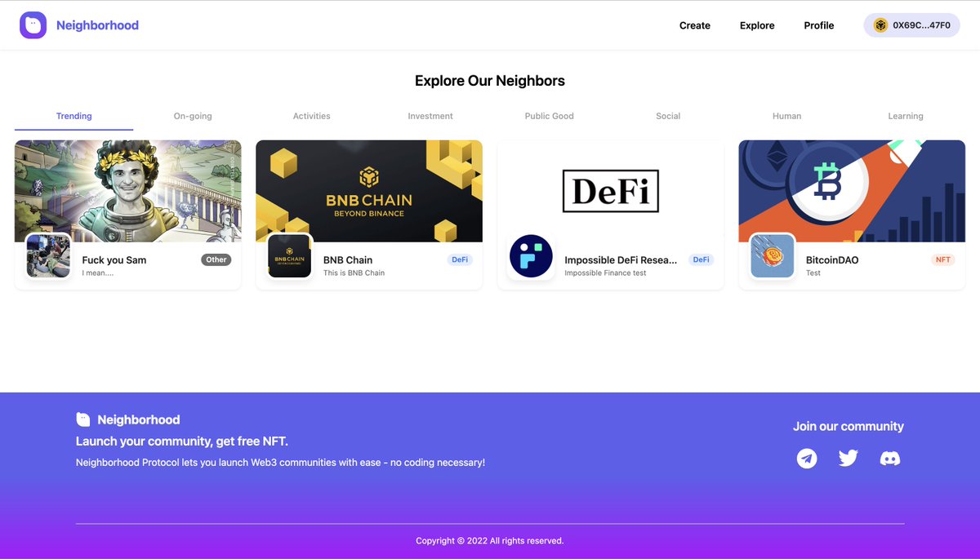
Task: Open the BNB Chain banner image
Action: [369, 191]
